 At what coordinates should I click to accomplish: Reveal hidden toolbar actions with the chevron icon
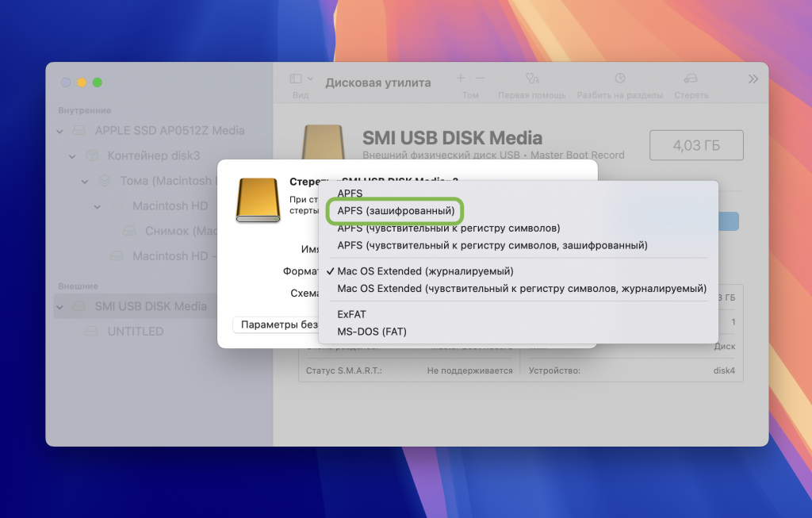click(752, 79)
